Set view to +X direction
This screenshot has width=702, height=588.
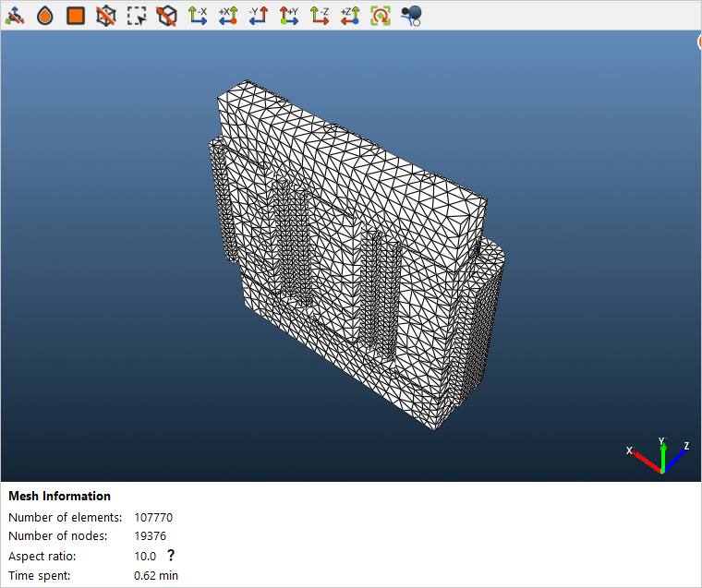click(228, 16)
